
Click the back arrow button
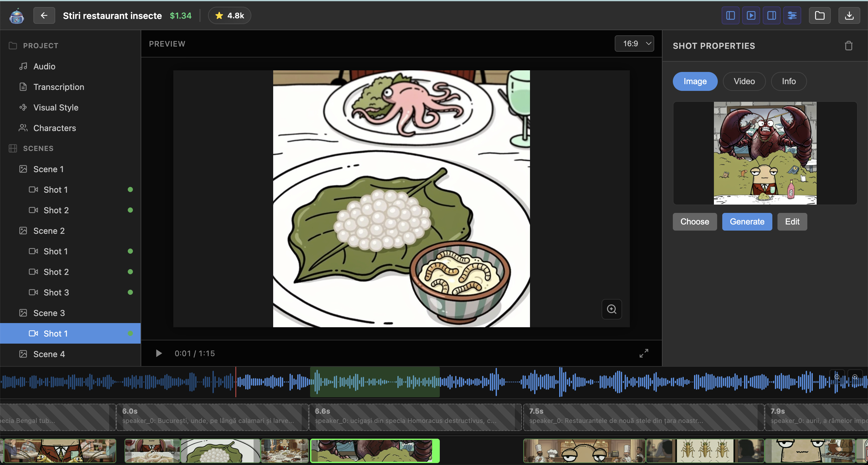(x=44, y=15)
